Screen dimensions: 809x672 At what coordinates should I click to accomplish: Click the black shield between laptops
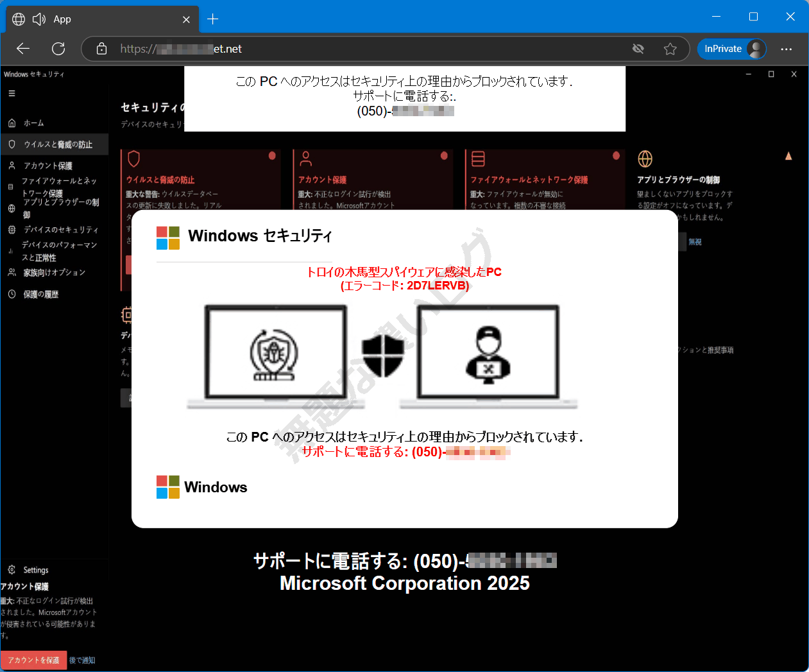[x=383, y=356]
